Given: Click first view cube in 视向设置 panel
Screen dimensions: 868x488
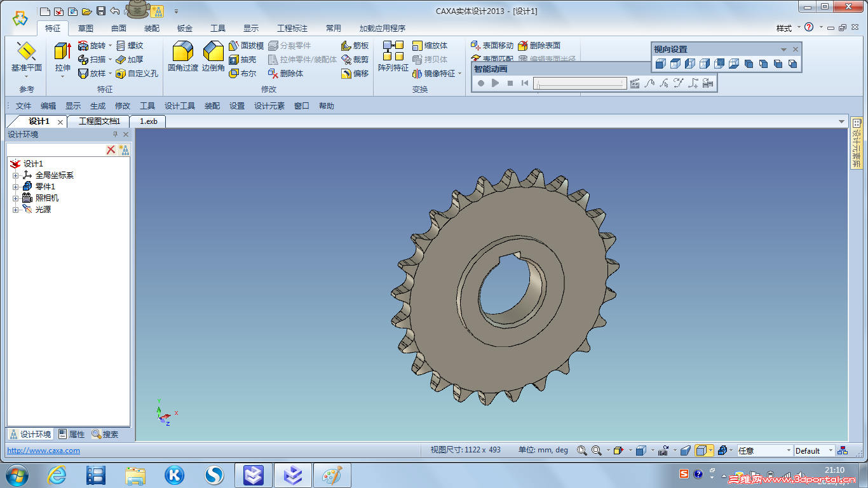Looking at the screenshot, I should pyautogui.click(x=661, y=64).
